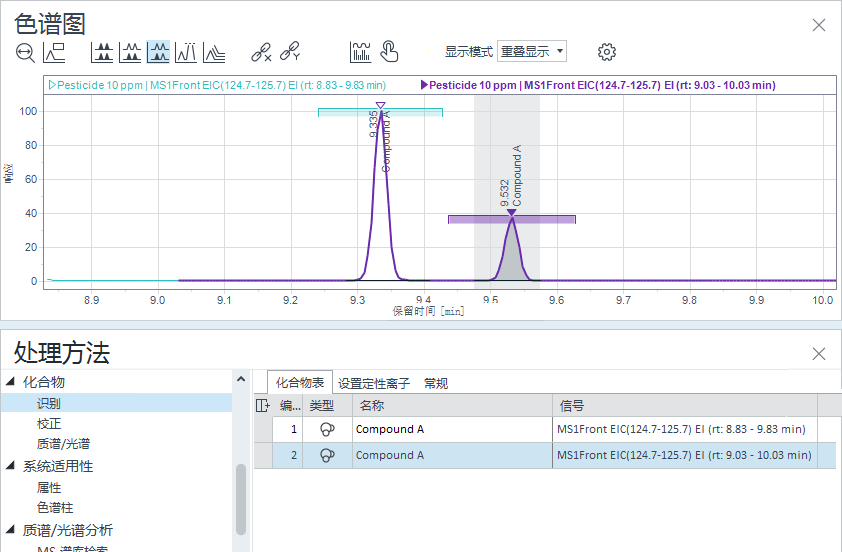Click the link X-axis icon

pos(261,52)
